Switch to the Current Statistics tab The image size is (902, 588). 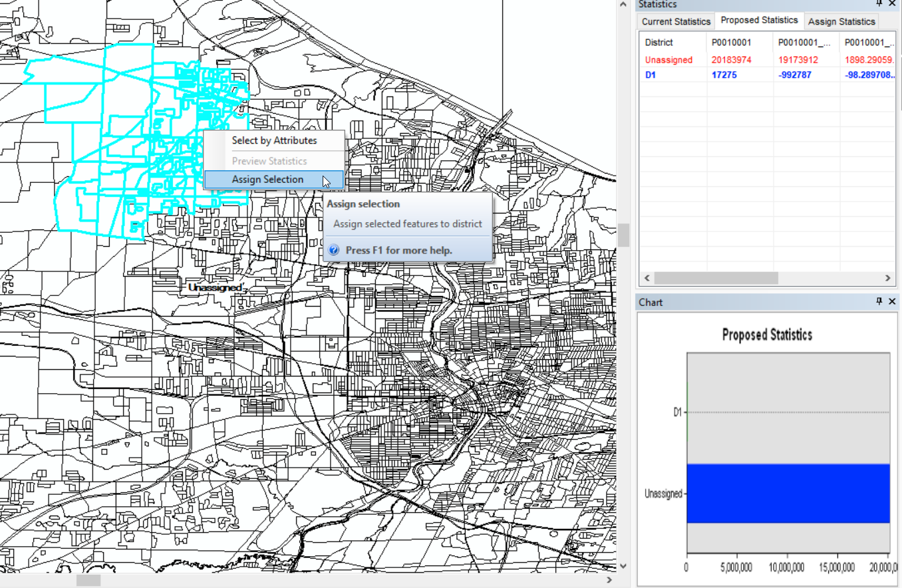[x=675, y=21]
